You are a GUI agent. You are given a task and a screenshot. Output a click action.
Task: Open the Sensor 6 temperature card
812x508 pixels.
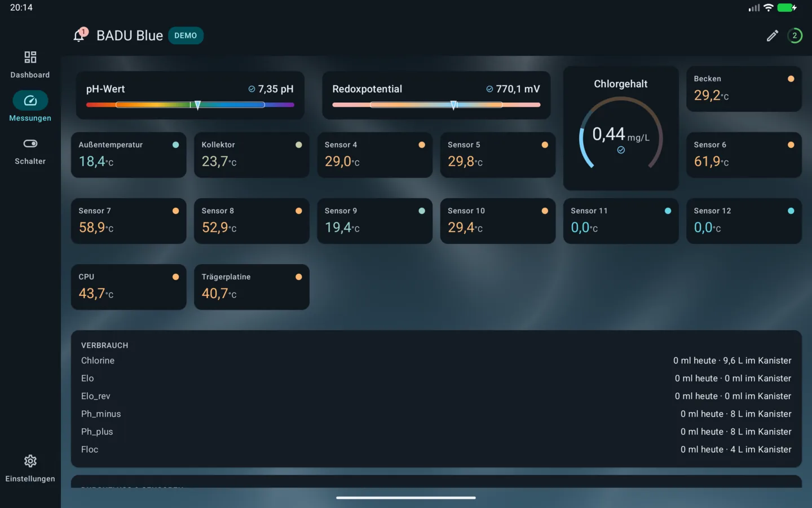pyautogui.click(x=744, y=155)
